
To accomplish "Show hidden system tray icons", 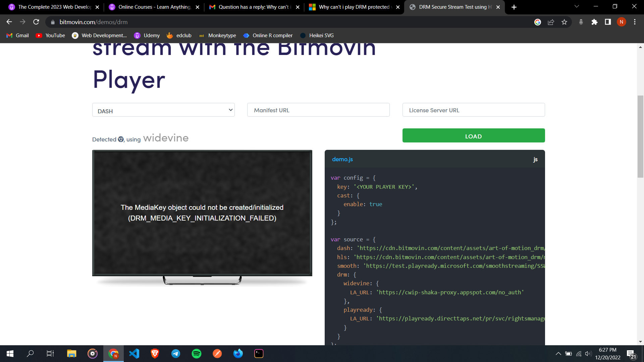I will point(558,354).
